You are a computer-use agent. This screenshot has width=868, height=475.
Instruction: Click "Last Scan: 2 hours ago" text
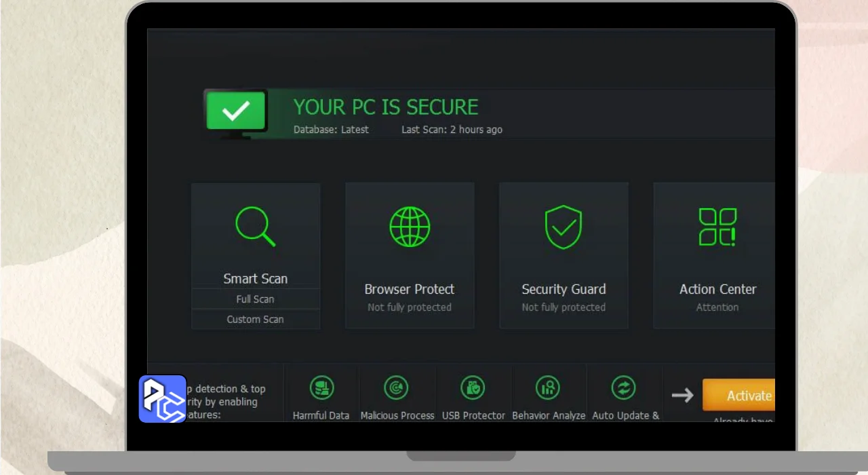(452, 130)
